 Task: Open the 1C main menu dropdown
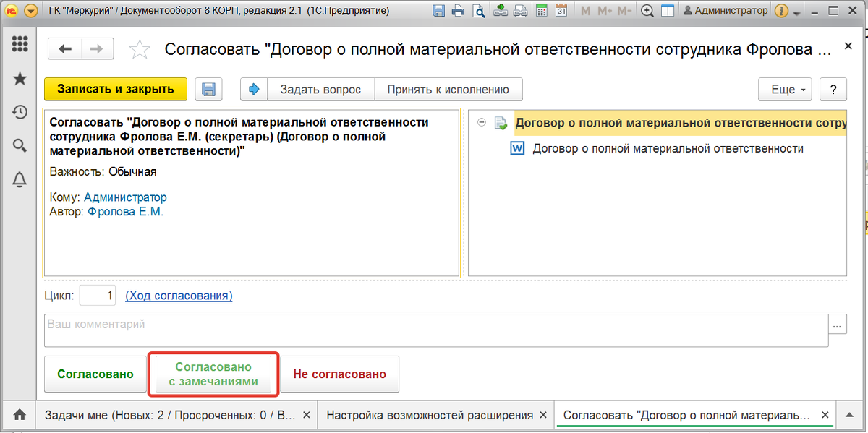click(x=30, y=11)
